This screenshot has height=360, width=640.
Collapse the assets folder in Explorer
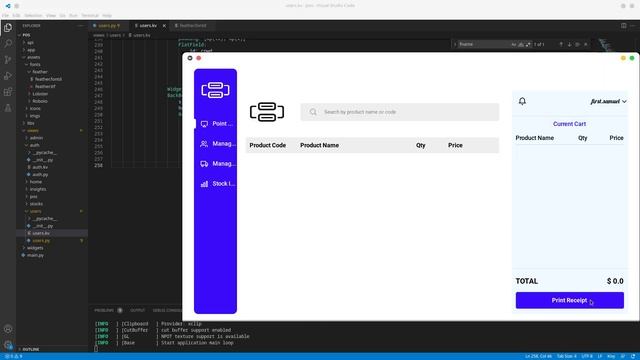click(33, 57)
